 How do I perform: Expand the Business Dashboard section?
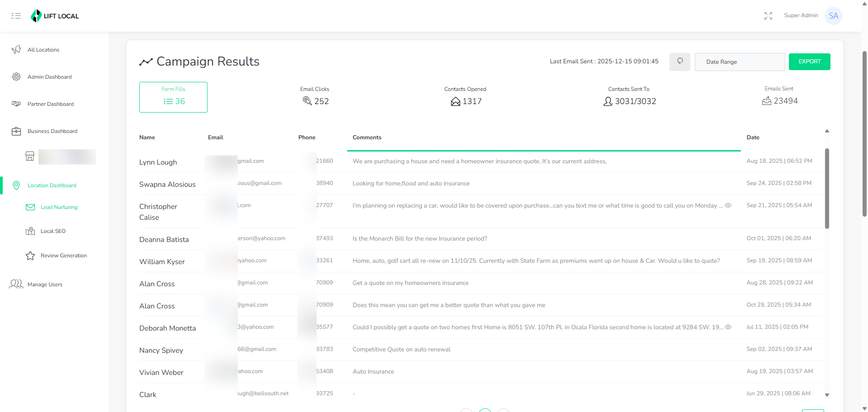tap(52, 131)
